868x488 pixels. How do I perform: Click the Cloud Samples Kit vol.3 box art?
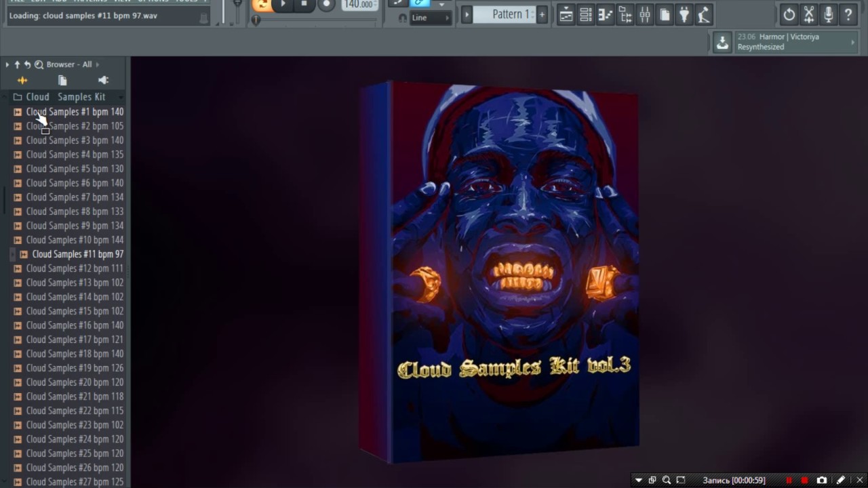(500, 273)
